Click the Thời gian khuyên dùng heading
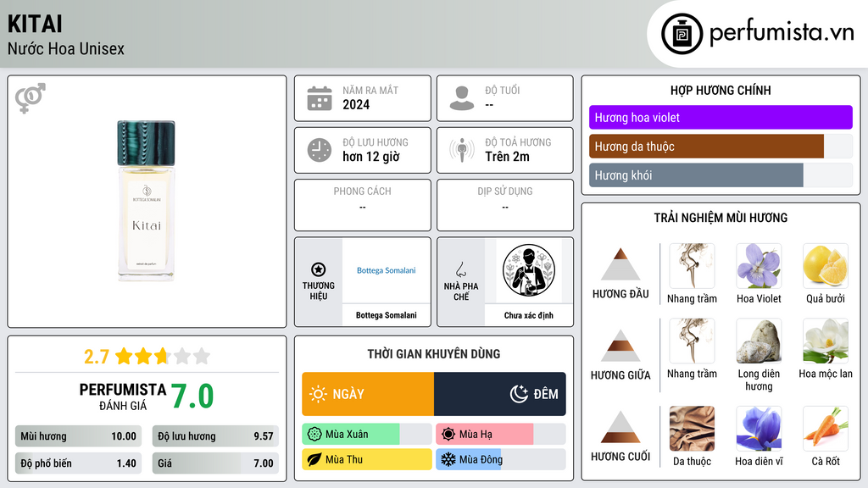The width and height of the screenshot is (868, 488). coord(434,354)
